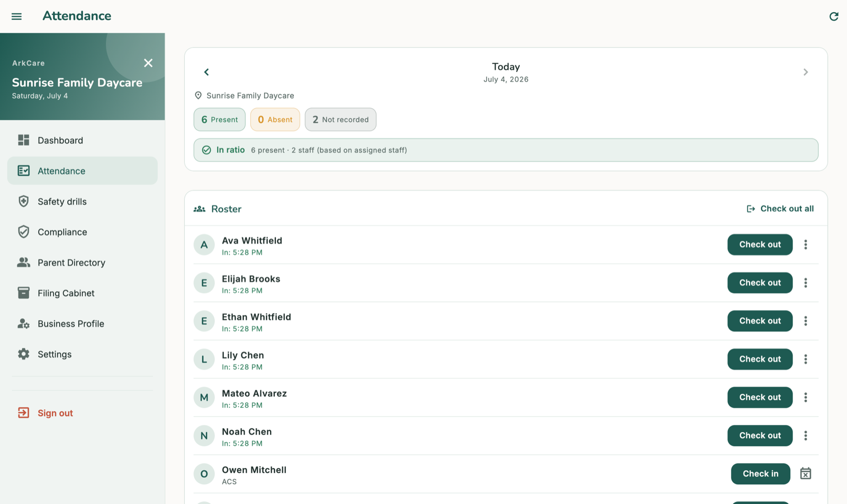Open the Filing Cabinet
This screenshot has height=504, width=847.
click(x=83, y=293)
